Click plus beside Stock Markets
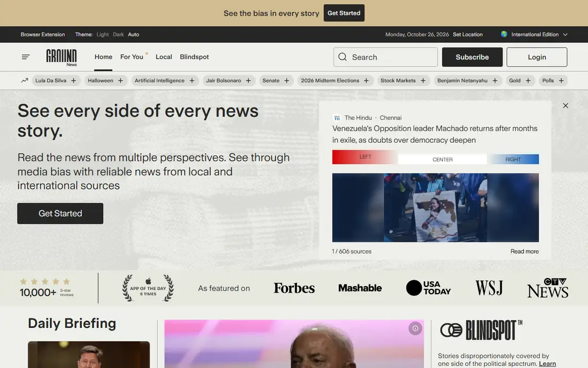This screenshot has width=588, height=368. click(423, 81)
